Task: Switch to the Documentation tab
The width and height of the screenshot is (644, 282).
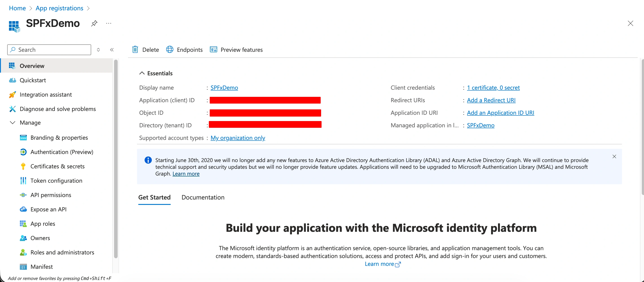Action: tap(203, 197)
